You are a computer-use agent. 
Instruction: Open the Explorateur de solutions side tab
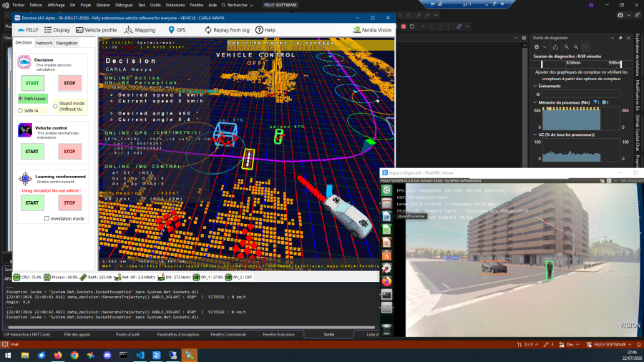tap(638, 54)
